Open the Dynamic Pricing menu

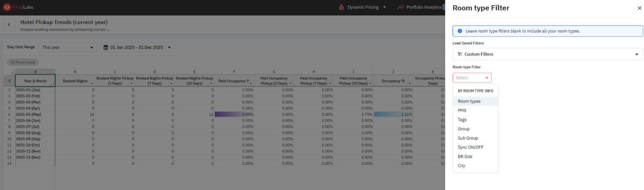366,7
